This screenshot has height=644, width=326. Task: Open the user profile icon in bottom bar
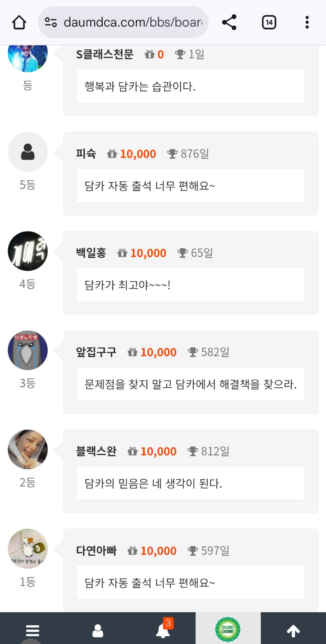(x=98, y=631)
